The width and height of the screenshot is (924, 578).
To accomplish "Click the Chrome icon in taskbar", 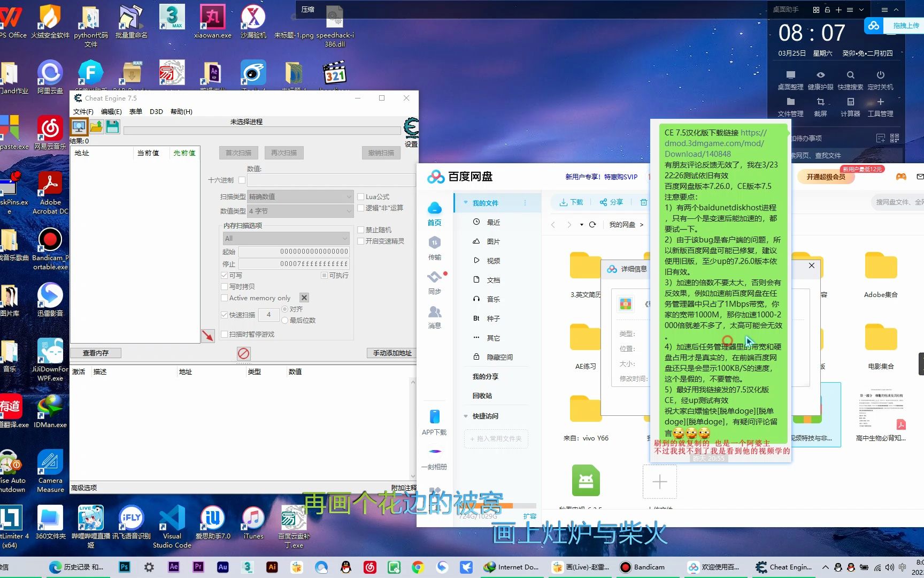I will (418, 567).
